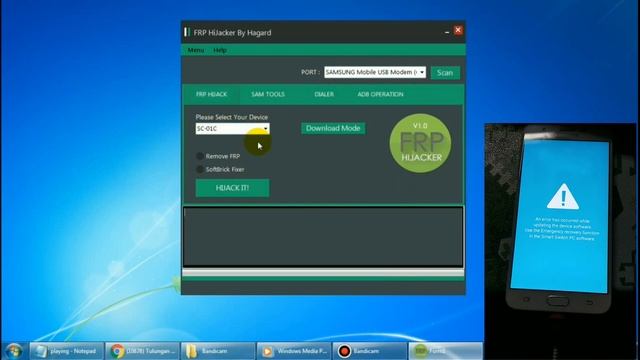
Task: Click the HIJACK IT! button
Action: (232, 188)
